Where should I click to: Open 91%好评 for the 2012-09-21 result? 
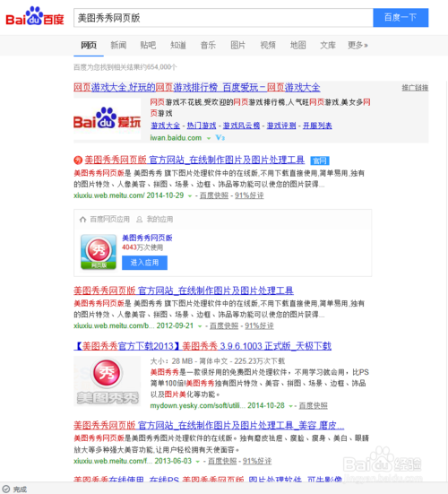260,326
